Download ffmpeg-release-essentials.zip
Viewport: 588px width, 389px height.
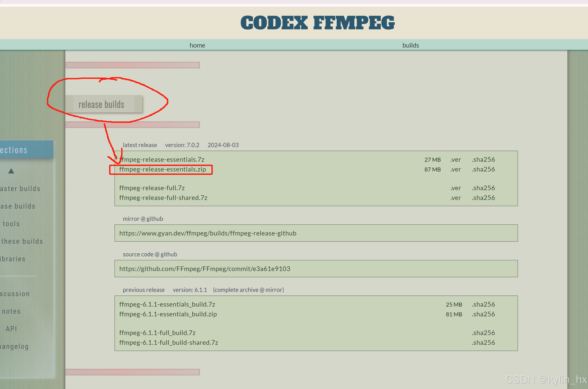point(163,170)
